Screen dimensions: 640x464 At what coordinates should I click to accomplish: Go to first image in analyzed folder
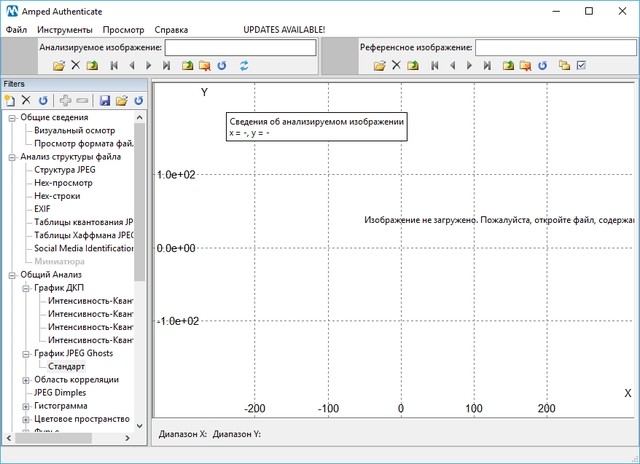pyautogui.click(x=114, y=66)
